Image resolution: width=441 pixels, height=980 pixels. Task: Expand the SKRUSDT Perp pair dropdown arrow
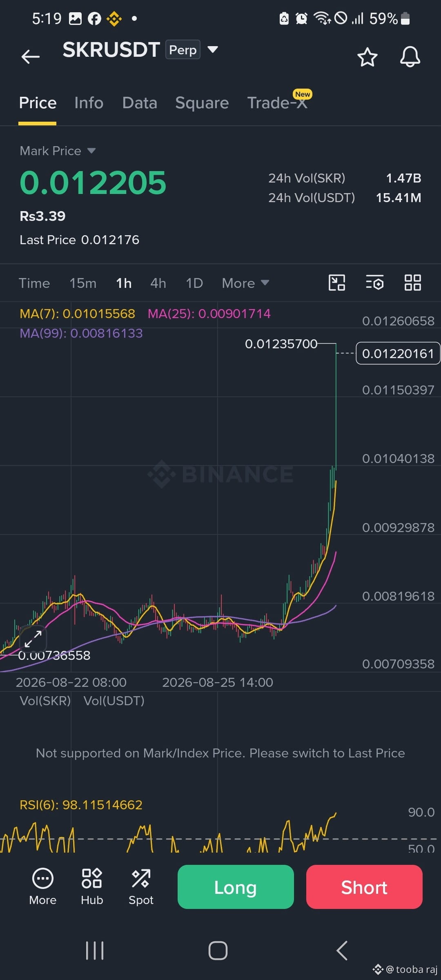(212, 50)
